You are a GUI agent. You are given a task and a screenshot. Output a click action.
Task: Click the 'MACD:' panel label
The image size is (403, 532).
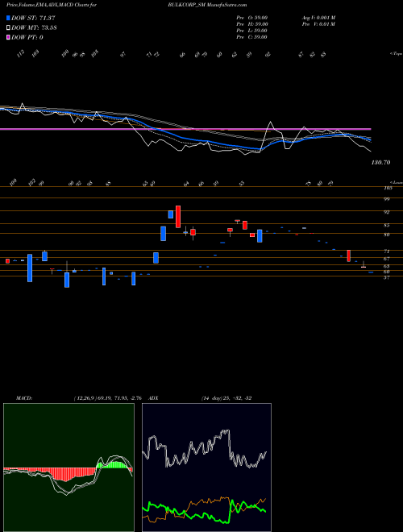point(24,398)
